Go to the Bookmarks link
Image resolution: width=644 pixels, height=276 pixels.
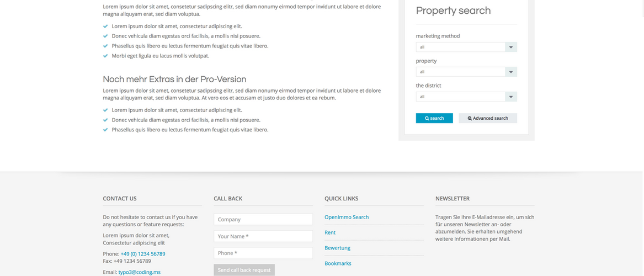338,263
